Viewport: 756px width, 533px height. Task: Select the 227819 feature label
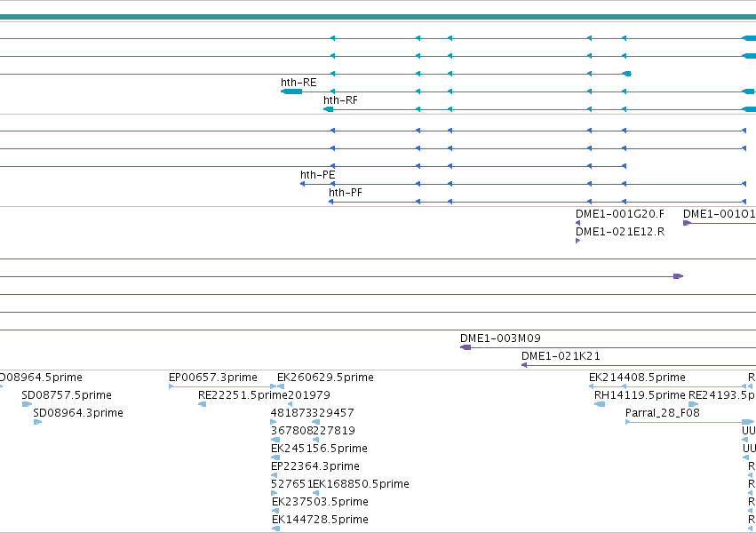click(334, 431)
